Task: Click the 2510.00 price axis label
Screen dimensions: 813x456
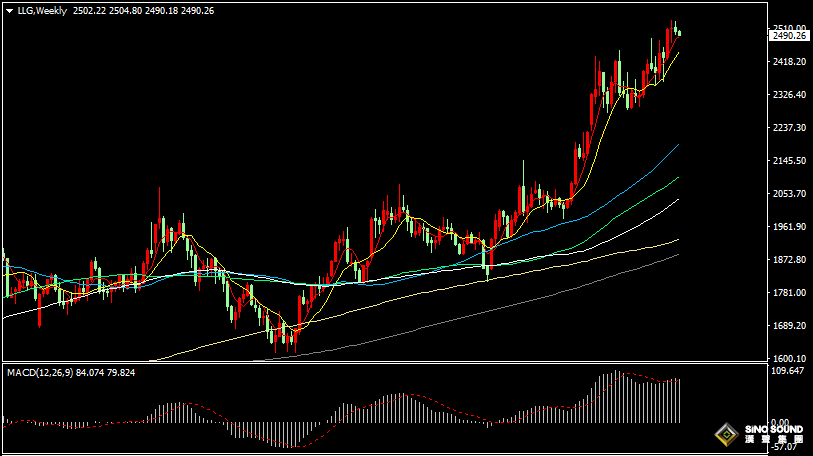Action: [788, 28]
